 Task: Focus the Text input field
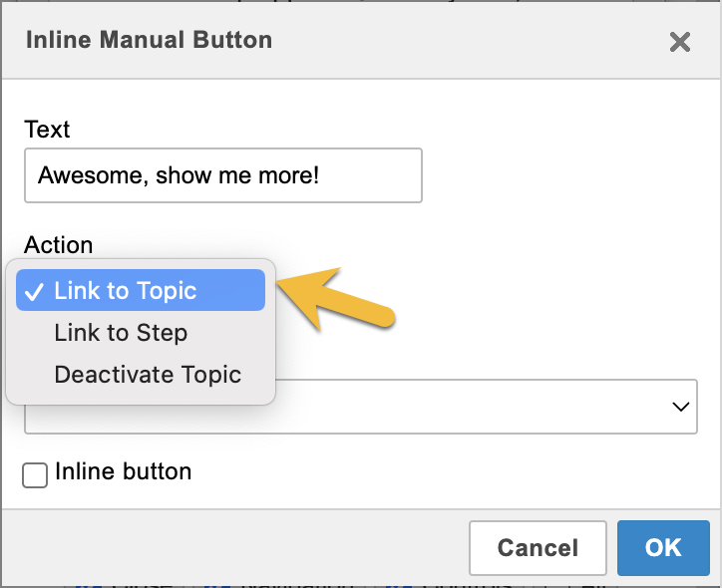[x=222, y=175]
